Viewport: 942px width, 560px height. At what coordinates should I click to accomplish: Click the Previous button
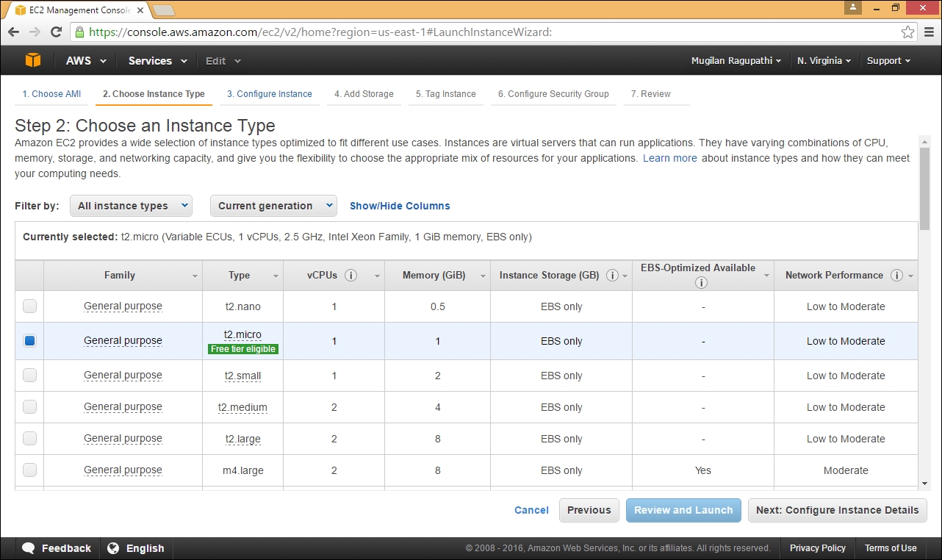(x=589, y=510)
